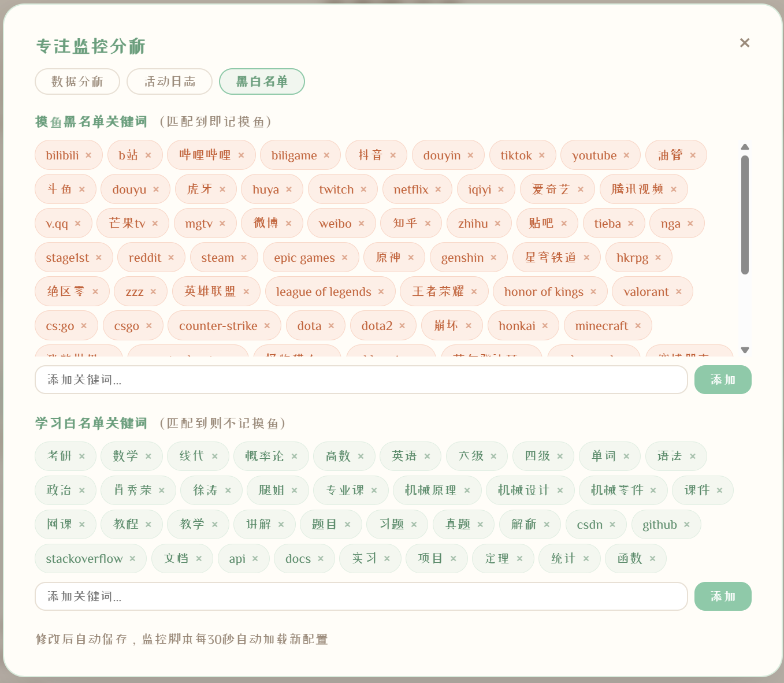
Task: Remove the steam keyword tag
Action: pyautogui.click(x=244, y=258)
